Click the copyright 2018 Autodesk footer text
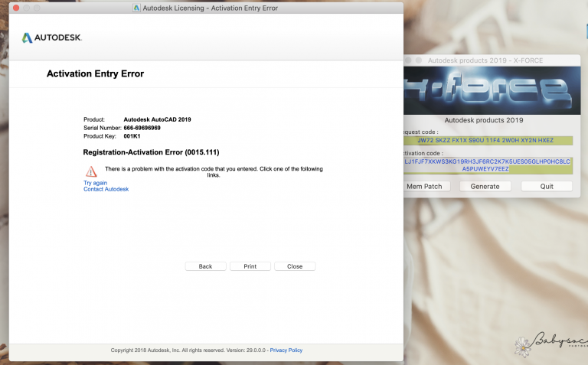The image size is (588, 365). (189, 350)
